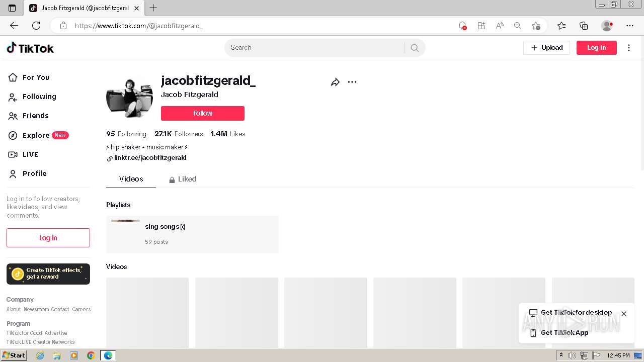Open the Contact footer link

coord(60,310)
